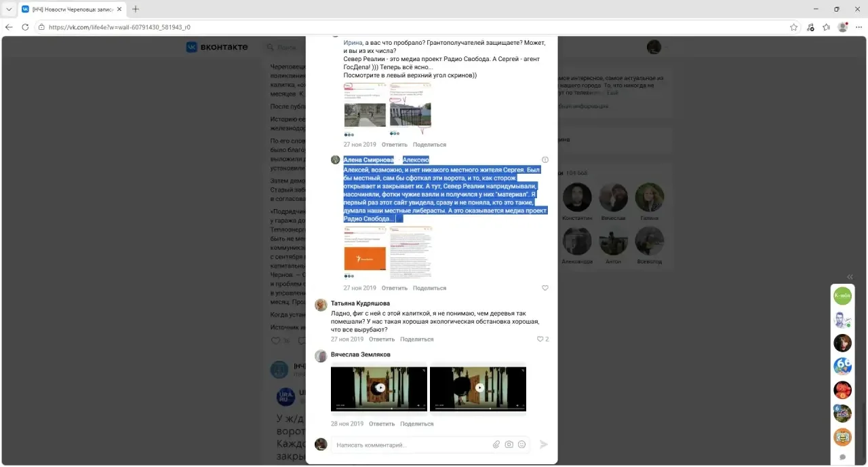868x467 pixels.
Task: Reload the page with the refresh icon
Action: point(25,27)
